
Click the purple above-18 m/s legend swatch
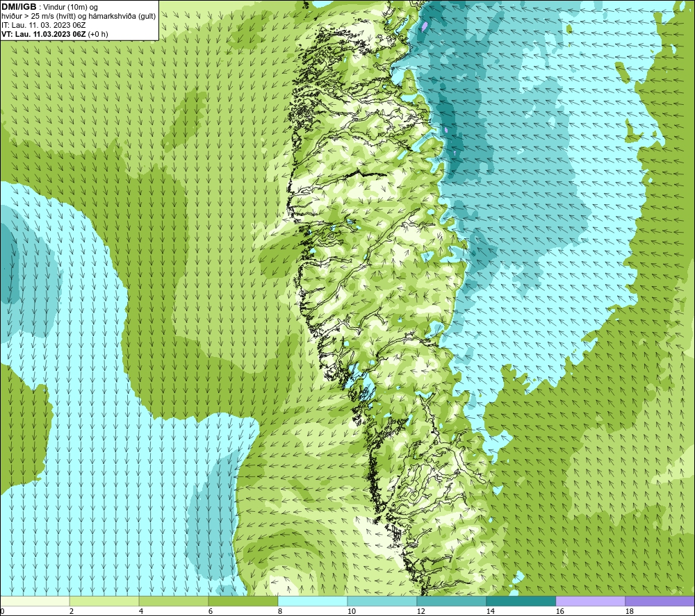(x=660, y=601)
